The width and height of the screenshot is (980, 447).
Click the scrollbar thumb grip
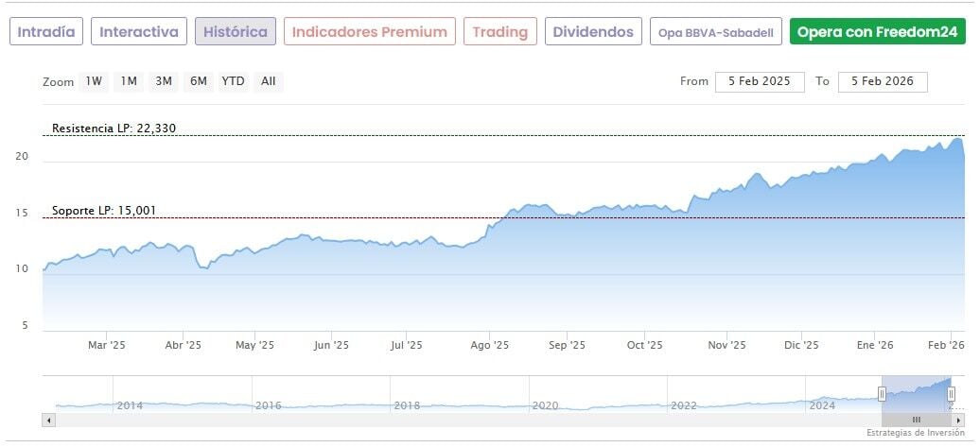pyautogui.click(x=916, y=419)
